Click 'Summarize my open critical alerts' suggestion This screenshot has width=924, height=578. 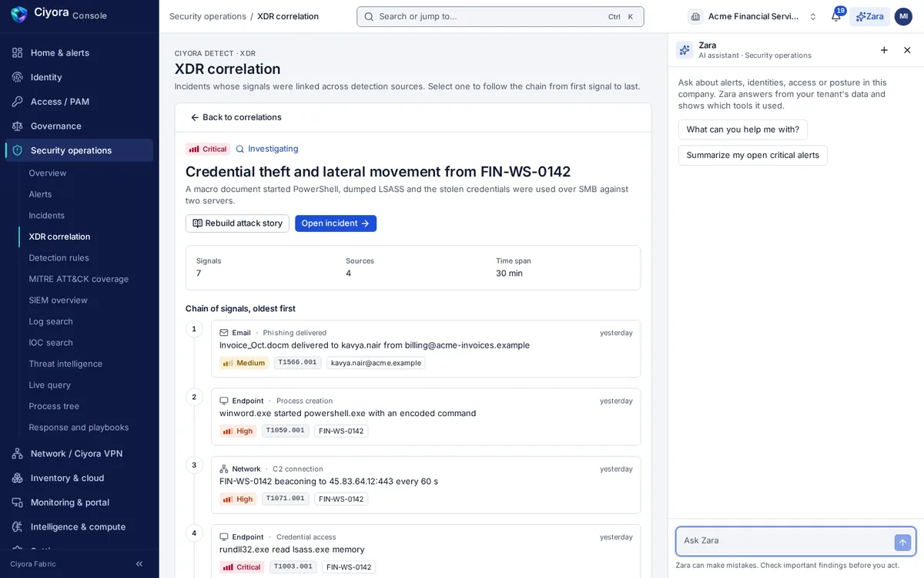pyautogui.click(x=753, y=155)
